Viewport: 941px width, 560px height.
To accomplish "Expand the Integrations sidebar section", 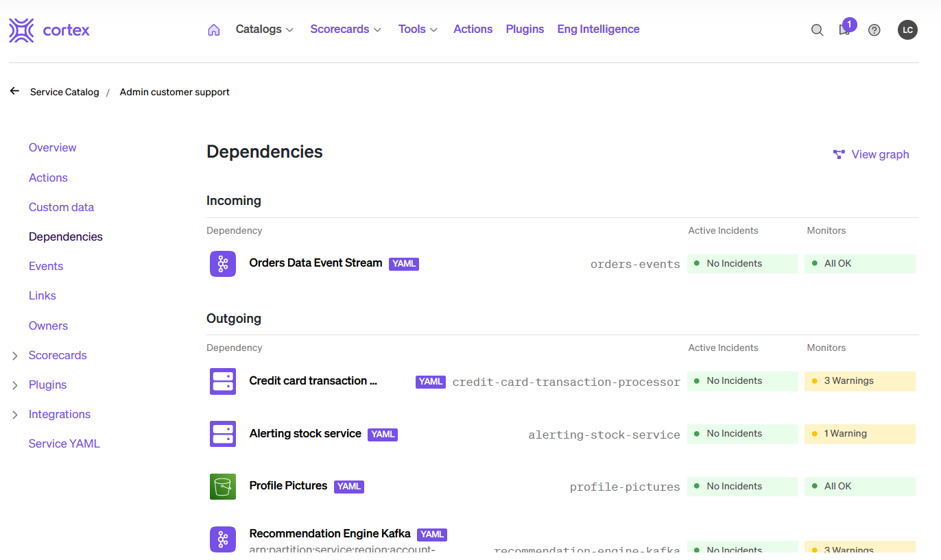I will [60, 414].
